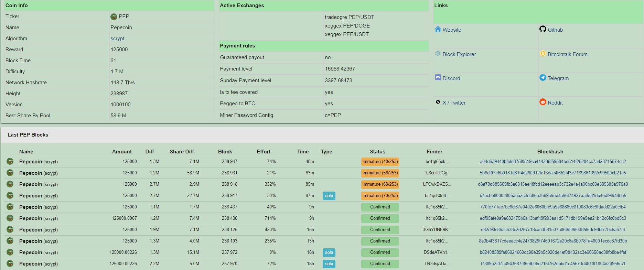Click Pepecoin icon in block 237 972 row
The height and width of the screenshot is (270, 644).
click(x=10, y=252)
